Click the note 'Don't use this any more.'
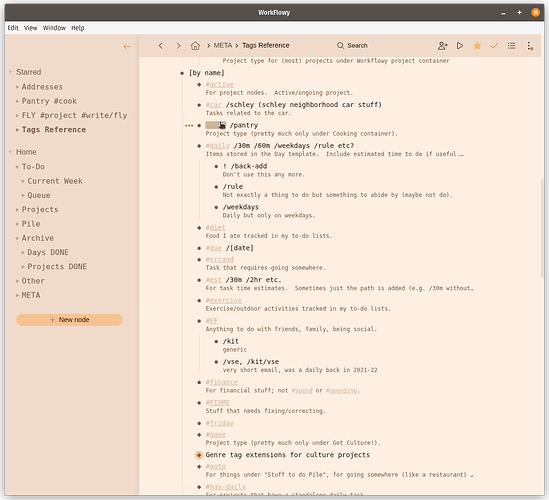Screen dimensions: 549x500 [264, 175]
